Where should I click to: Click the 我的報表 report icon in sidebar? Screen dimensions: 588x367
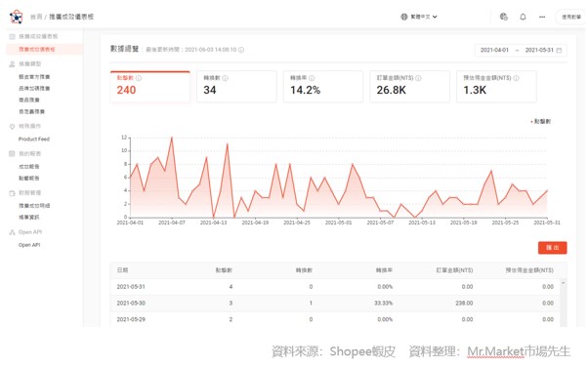click(x=12, y=153)
